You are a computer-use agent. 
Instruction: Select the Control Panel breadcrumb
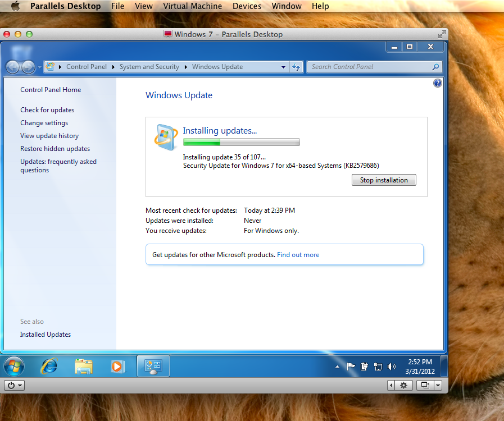(x=87, y=67)
